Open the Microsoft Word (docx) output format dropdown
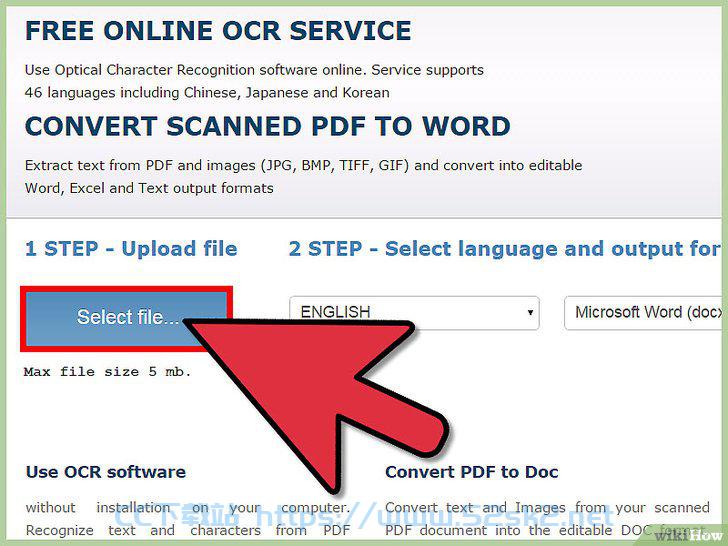This screenshot has height=546, width=728. (x=645, y=313)
